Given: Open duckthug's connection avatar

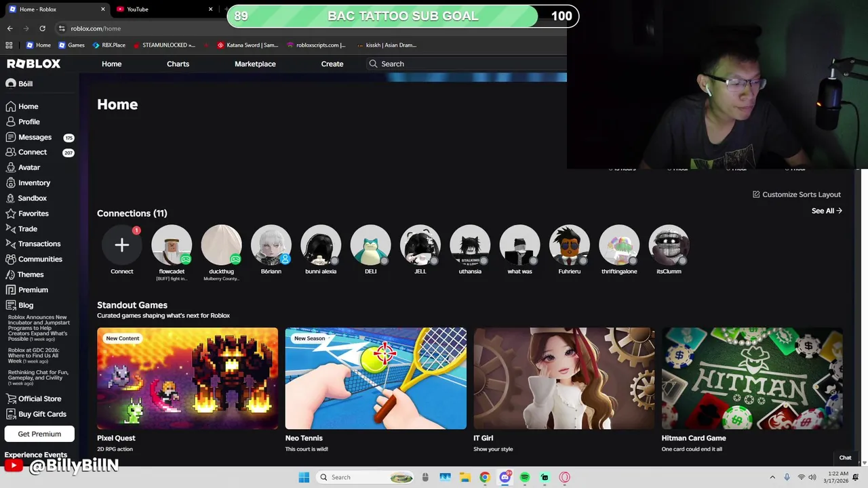Looking at the screenshot, I should click(221, 245).
